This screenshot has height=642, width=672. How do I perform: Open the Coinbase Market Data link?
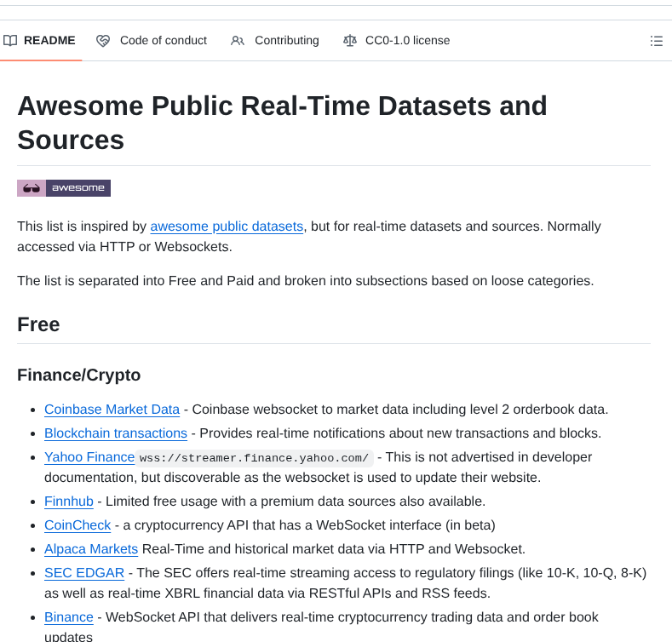click(112, 410)
